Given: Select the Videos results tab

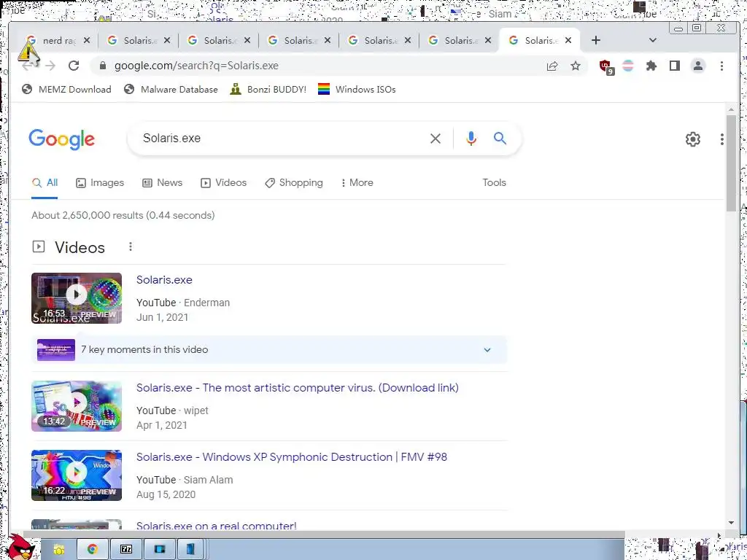Looking at the screenshot, I should click(x=223, y=182).
